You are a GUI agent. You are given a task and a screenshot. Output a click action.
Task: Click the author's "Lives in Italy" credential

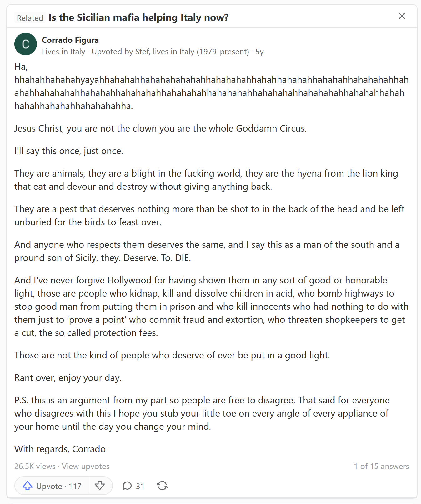63,52
